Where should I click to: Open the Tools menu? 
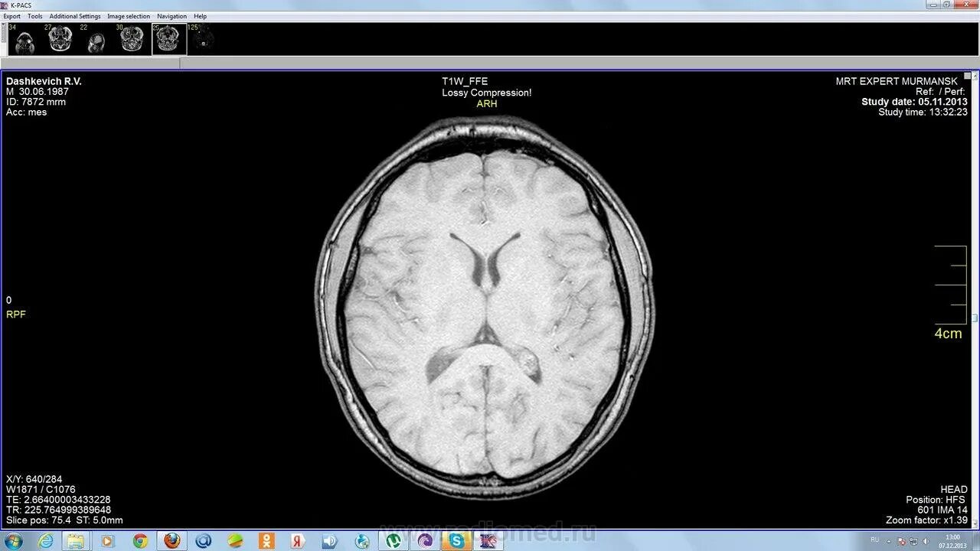[35, 16]
